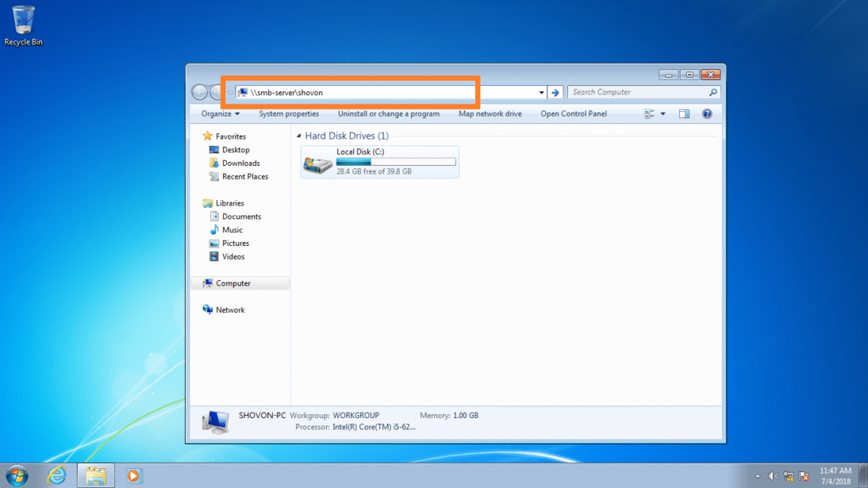Viewport: 868px width, 488px height.
Task: Click the Help question mark icon
Action: point(707,114)
